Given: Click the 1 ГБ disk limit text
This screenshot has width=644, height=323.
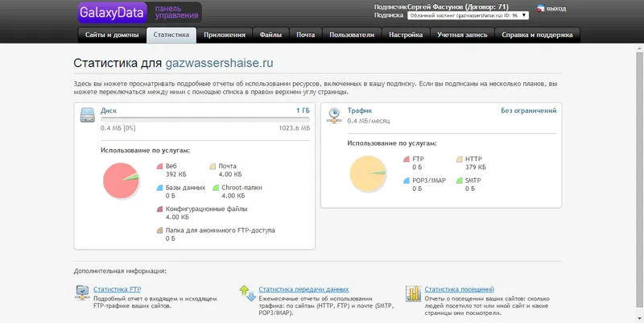Looking at the screenshot, I should (x=303, y=111).
